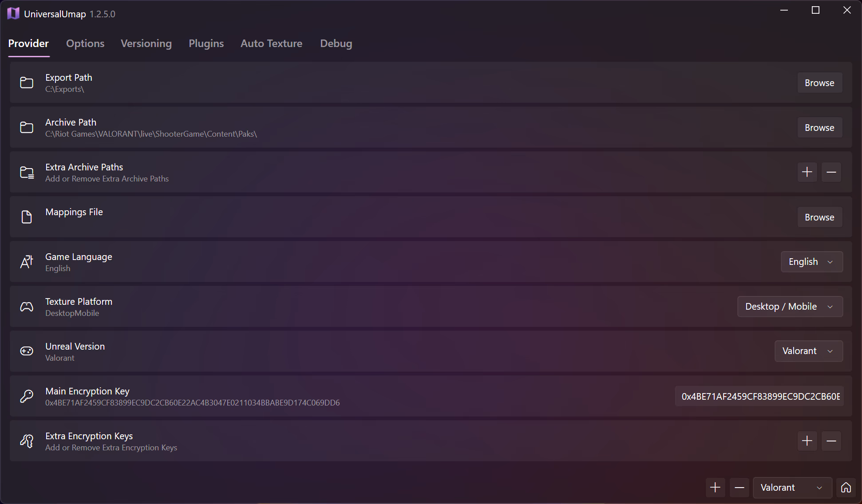The image size is (862, 504).
Task: Minimize the UniversalUmap window
Action: [784, 10]
